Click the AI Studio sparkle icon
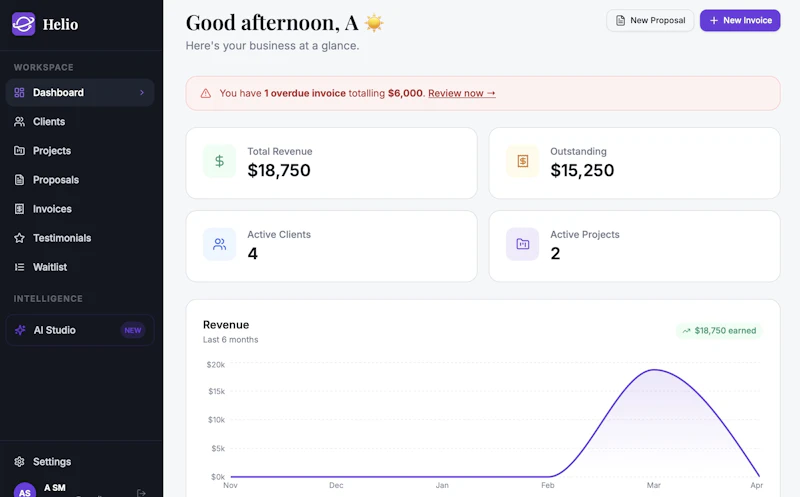 pos(20,330)
